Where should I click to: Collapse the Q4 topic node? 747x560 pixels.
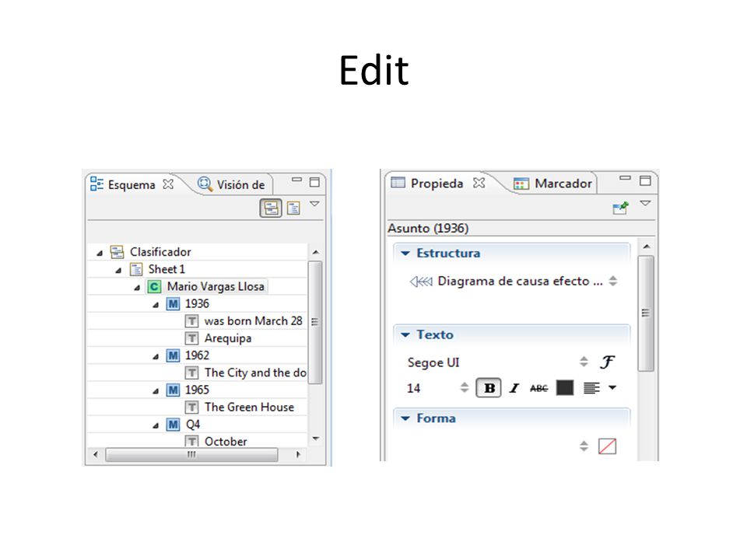point(156,425)
